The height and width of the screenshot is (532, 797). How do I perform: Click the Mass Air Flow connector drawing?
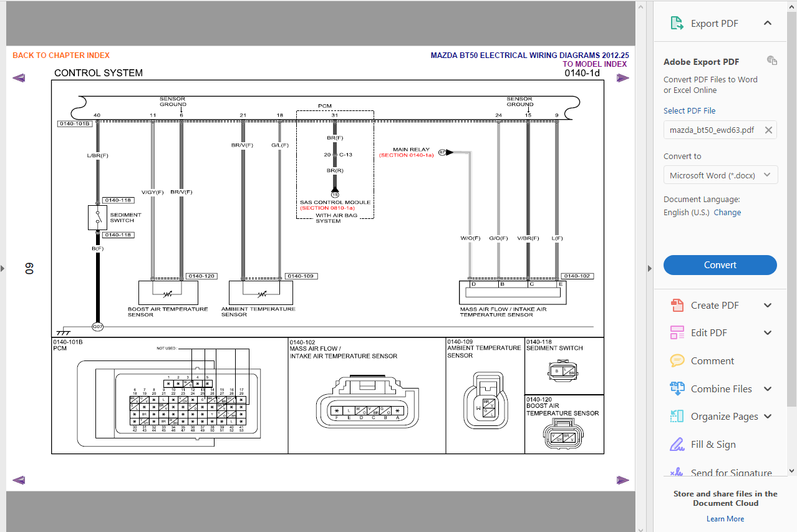click(x=366, y=402)
